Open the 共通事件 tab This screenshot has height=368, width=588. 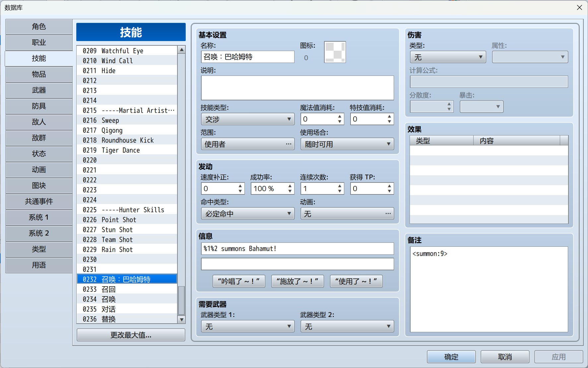[39, 201]
